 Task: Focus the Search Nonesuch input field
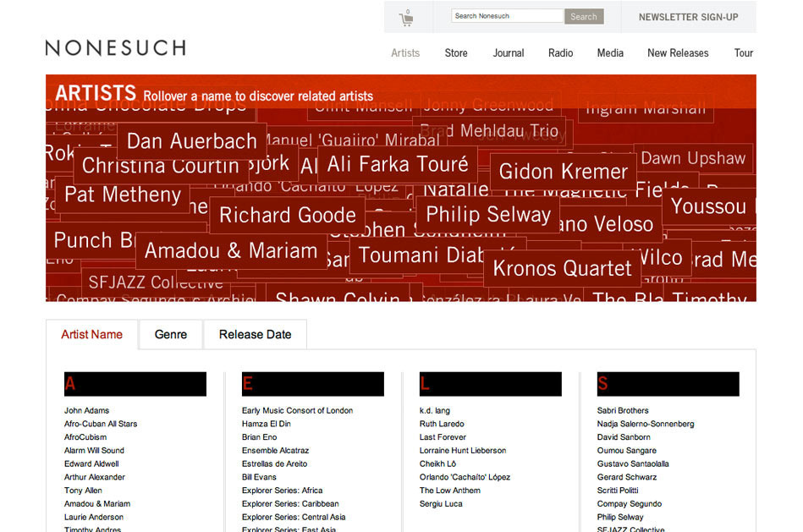point(507,16)
